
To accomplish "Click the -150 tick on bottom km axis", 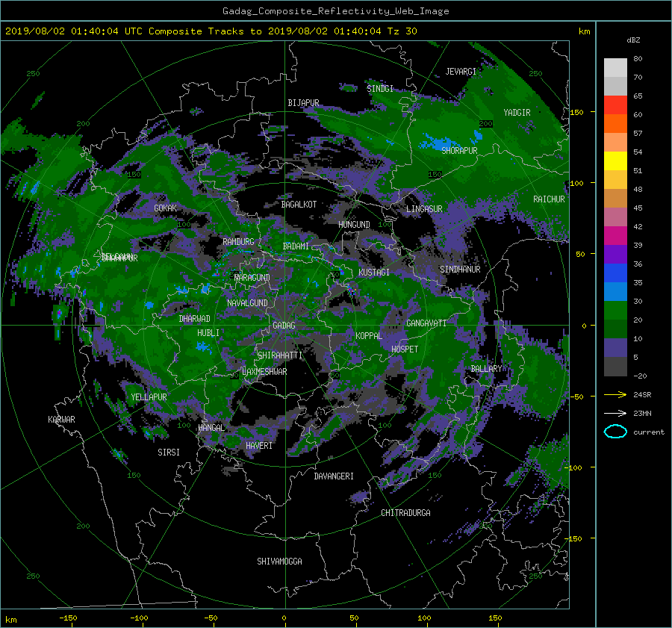I will pos(68,618).
